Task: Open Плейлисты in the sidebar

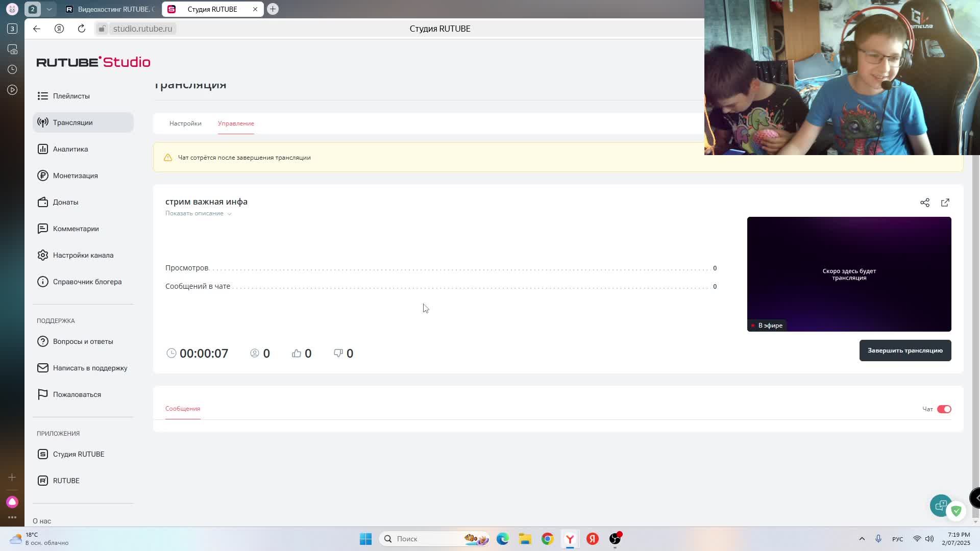Action: point(71,96)
